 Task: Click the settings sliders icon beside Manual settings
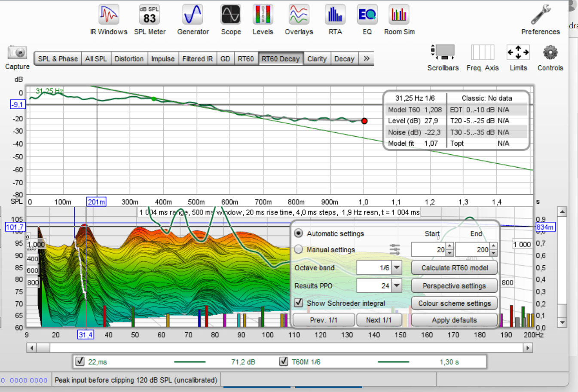[395, 249]
